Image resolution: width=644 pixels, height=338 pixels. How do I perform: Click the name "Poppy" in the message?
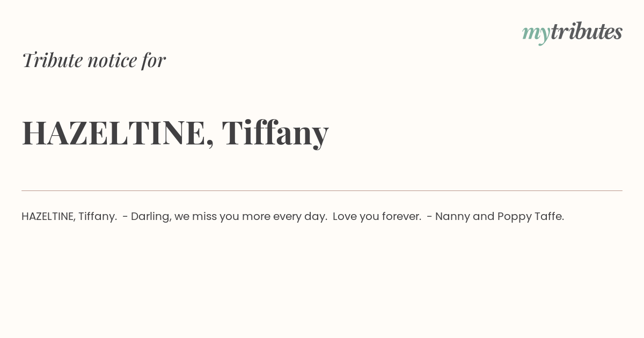coord(514,217)
